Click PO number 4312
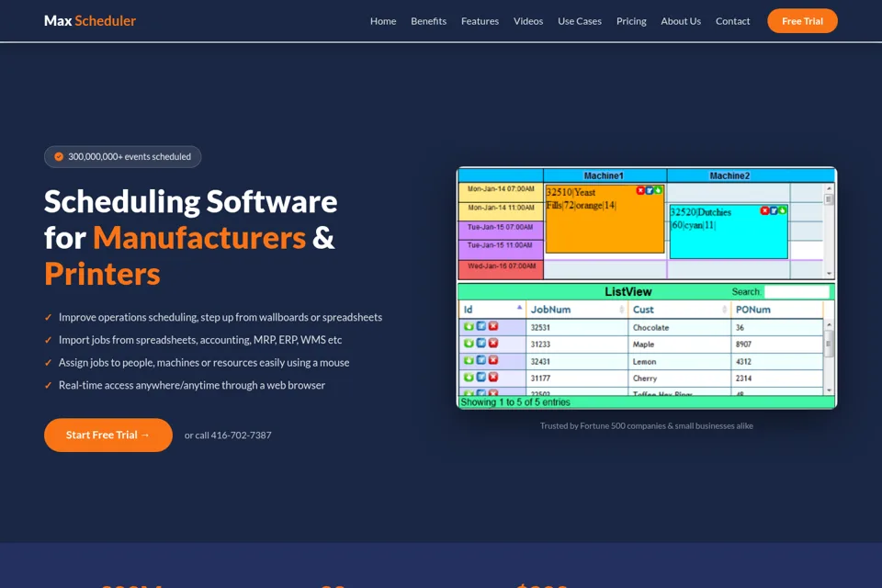The width and height of the screenshot is (882, 588). click(x=743, y=361)
